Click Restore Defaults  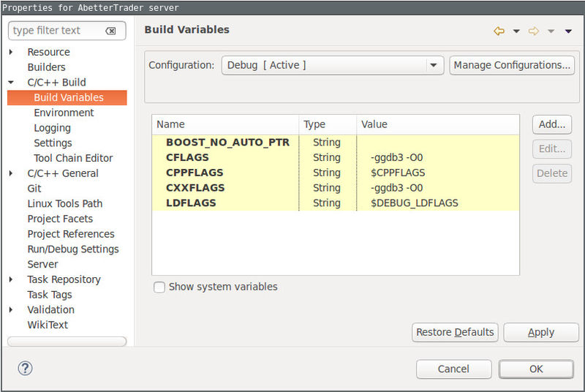click(x=455, y=332)
